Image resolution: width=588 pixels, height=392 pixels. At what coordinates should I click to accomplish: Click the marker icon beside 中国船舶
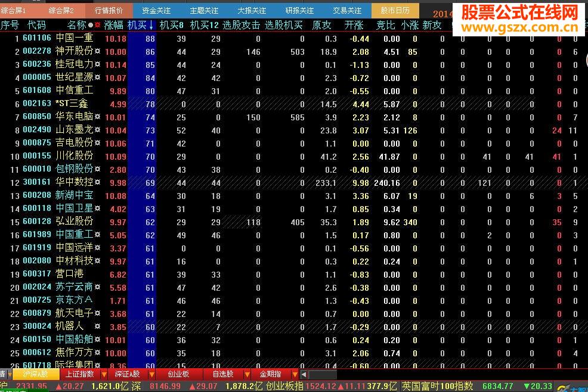click(97, 340)
